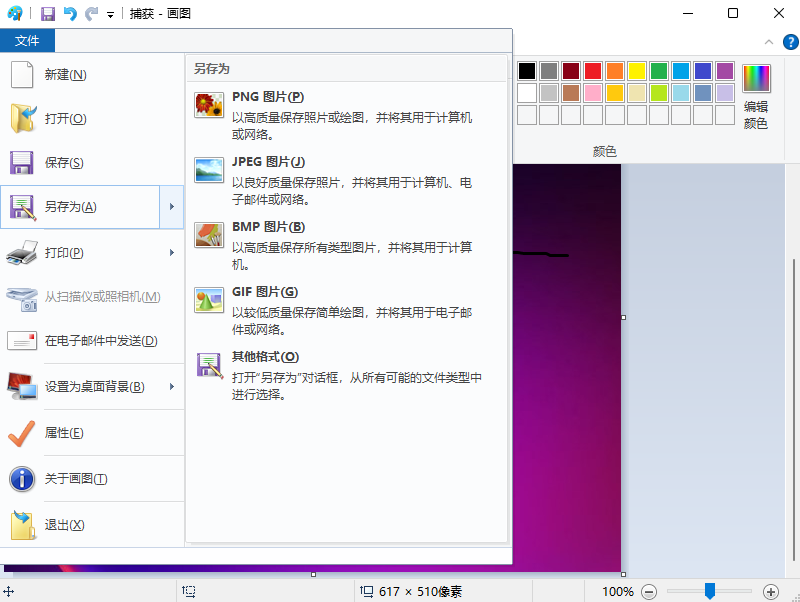
Task: Click the Save icon in the Quick Access Toolbar
Action: [48, 13]
